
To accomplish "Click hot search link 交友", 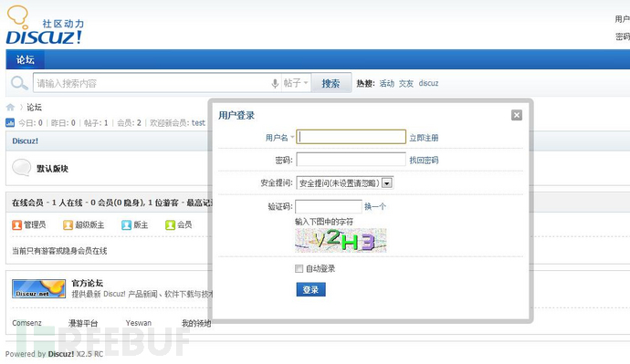I will pyautogui.click(x=406, y=84).
